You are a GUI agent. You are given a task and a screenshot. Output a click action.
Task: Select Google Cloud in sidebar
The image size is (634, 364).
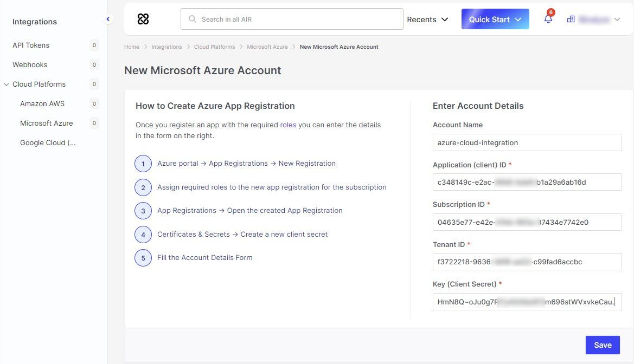(48, 143)
